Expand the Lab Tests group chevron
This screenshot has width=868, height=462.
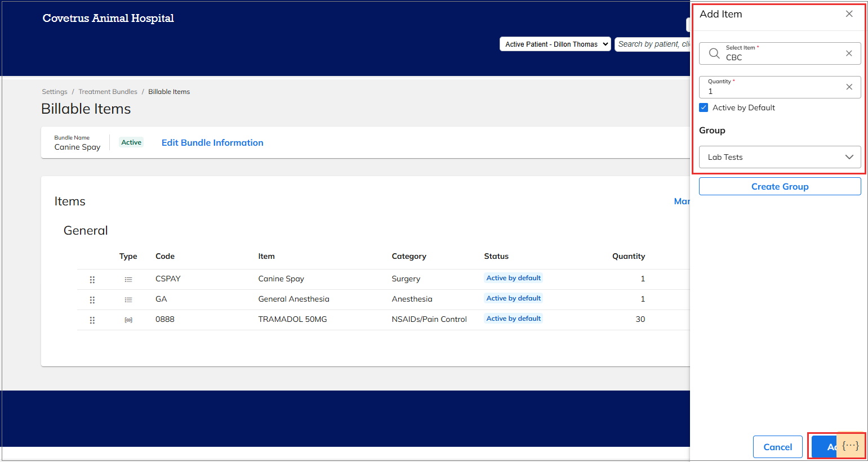click(x=849, y=157)
